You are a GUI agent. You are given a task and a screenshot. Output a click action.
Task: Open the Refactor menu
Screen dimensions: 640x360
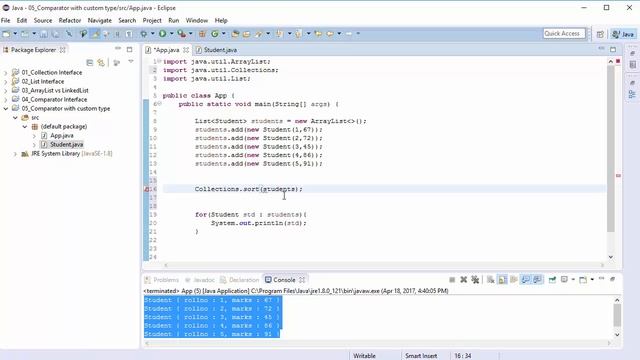[x=70, y=20]
